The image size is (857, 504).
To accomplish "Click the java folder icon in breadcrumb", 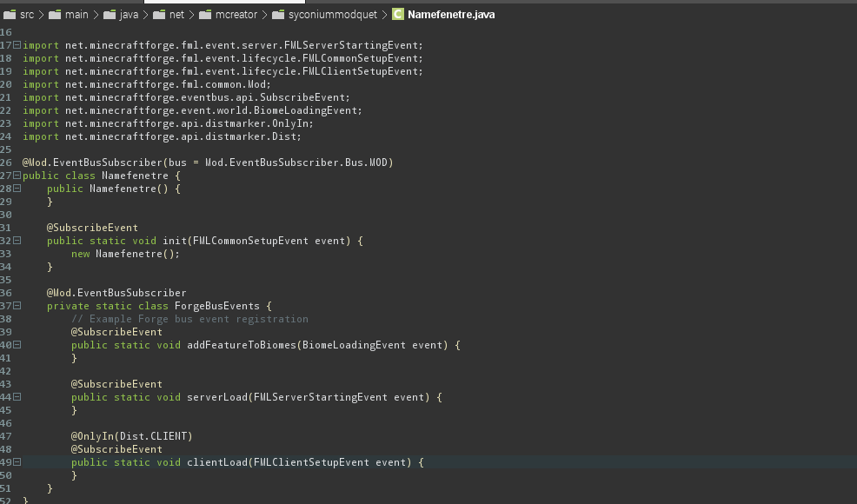I will 110,15.
